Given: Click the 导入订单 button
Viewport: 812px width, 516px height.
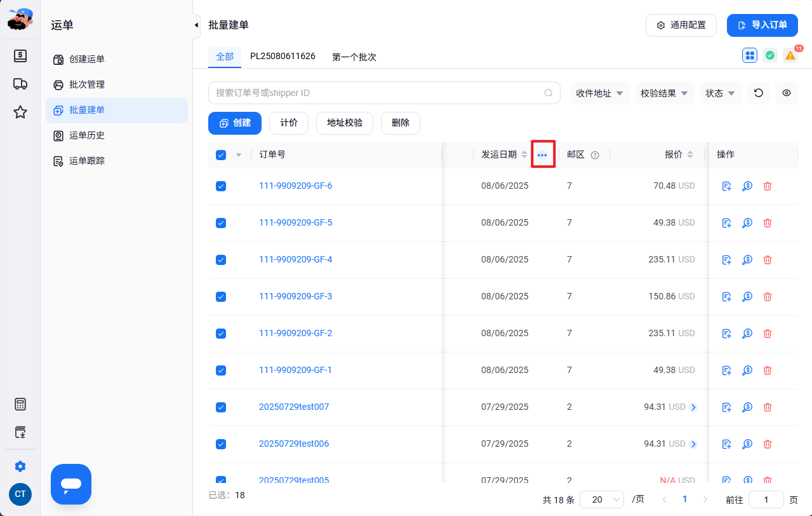Looking at the screenshot, I should point(762,25).
